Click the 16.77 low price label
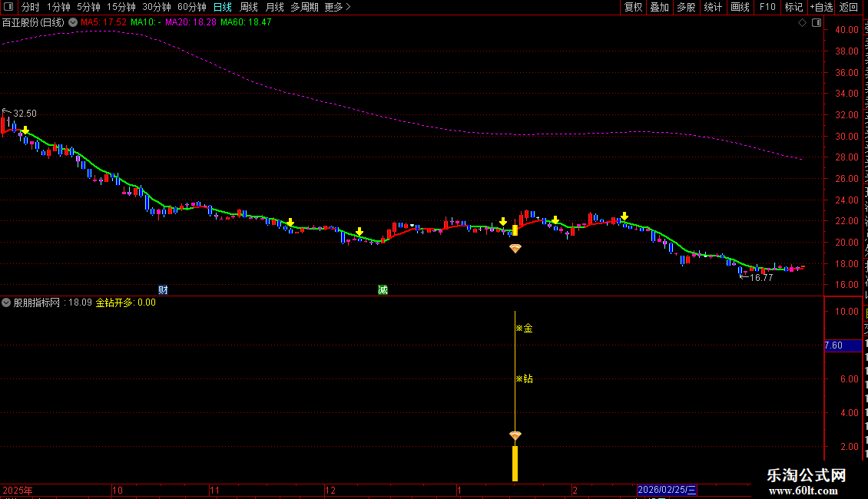This screenshot has width=868, height=499. point(761,278)
